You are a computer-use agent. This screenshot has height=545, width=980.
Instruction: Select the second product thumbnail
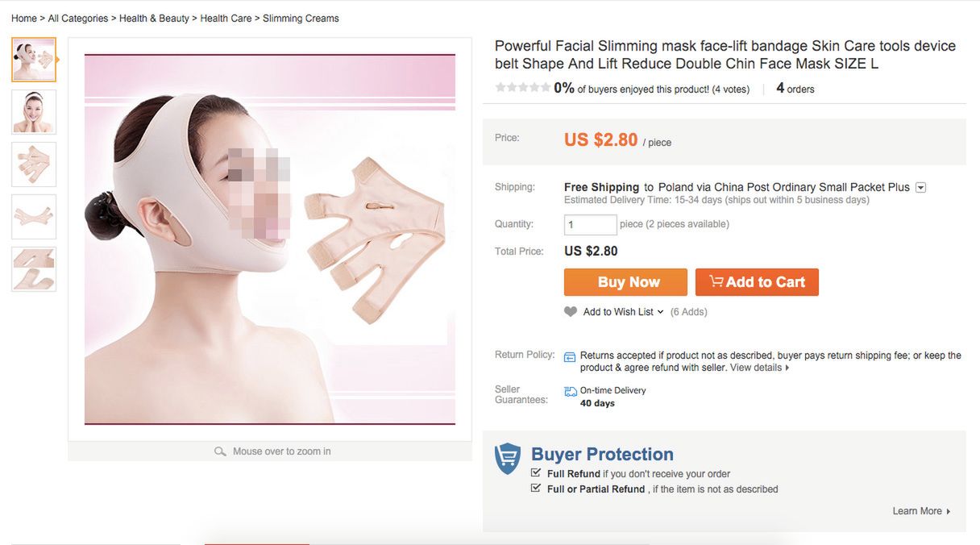[34, 112]
